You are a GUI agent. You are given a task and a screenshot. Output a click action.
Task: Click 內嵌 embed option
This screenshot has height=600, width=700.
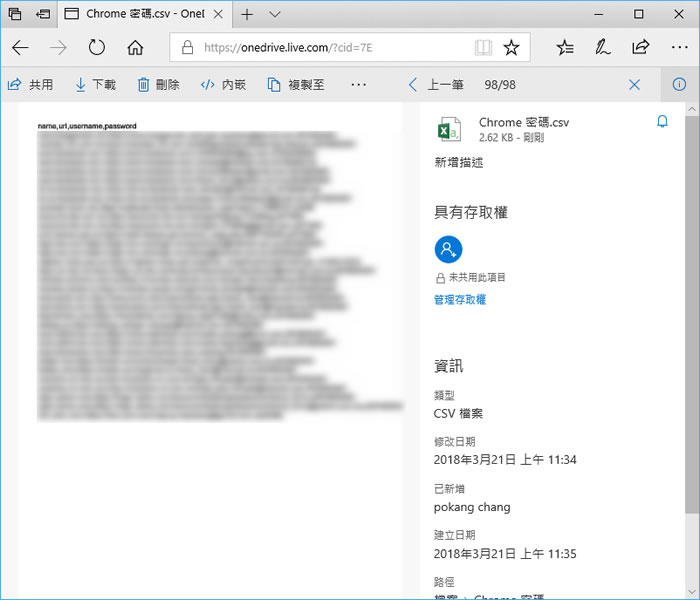pos(224,84)
